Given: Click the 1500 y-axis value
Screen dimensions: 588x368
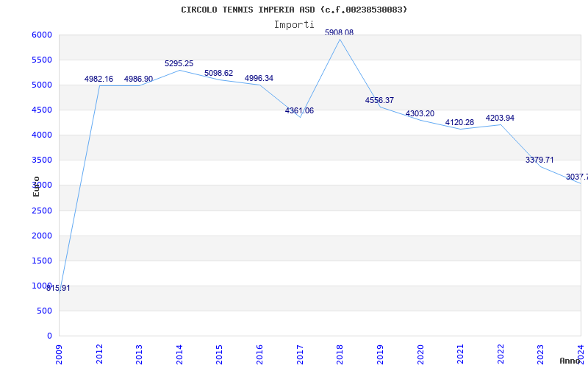Looking at the screenshot, I should point(43,261).
